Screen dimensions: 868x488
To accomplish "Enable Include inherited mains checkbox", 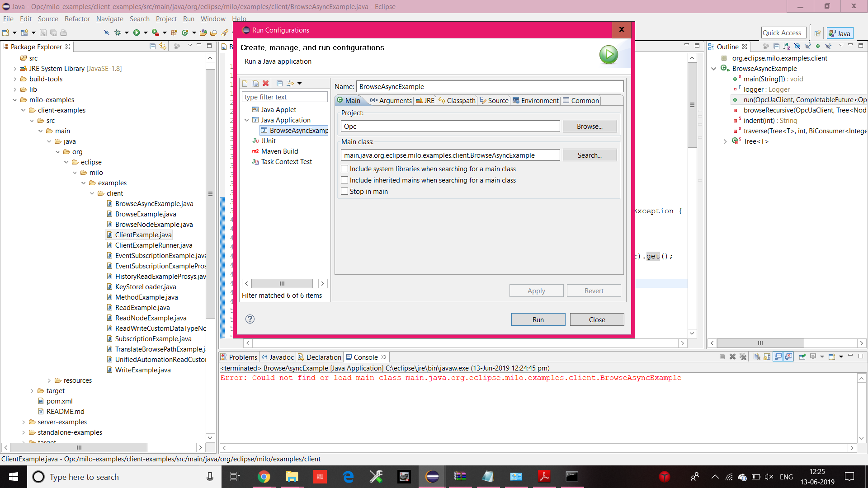I will [x=344, y=180].
